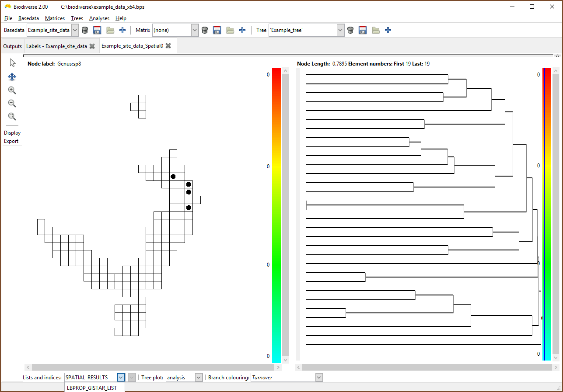Select the zoom in tool
Viewport: 563px width, 392px height.
[12, 90]
